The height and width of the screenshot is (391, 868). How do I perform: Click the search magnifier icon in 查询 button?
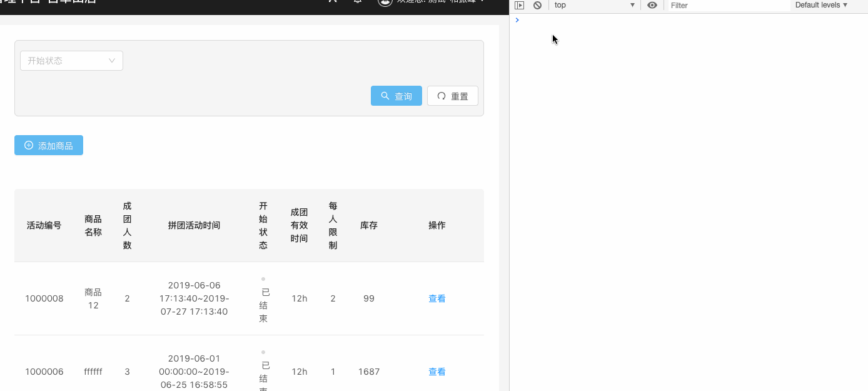(385, 96)
